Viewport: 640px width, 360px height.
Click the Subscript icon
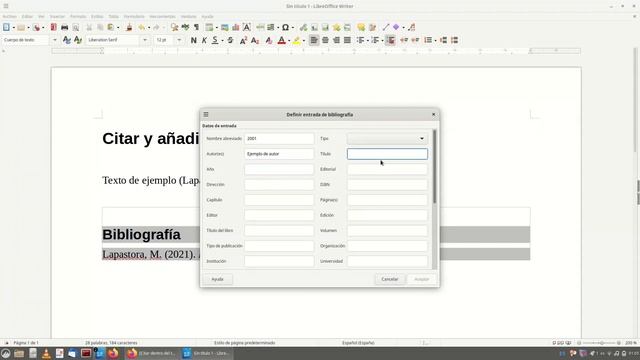click(x=255, y=40)
